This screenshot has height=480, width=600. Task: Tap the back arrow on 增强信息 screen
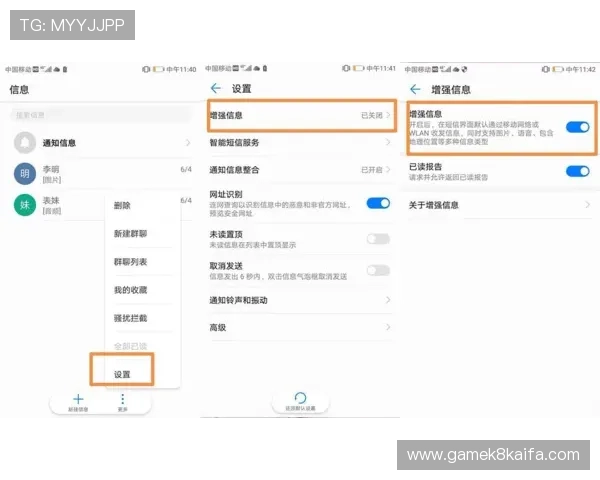(x=415, y=90)
